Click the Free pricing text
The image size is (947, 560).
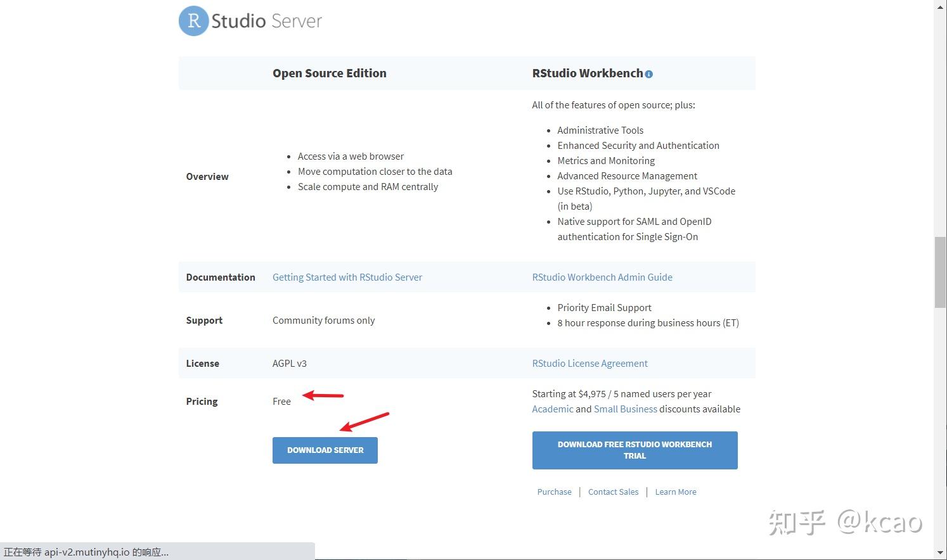point(281,401)
